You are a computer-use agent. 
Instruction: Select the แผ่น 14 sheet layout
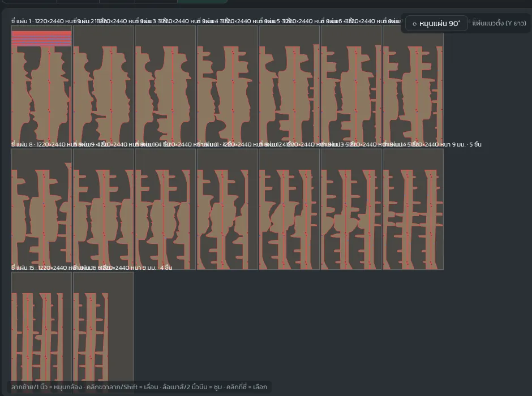pos(413,209)
